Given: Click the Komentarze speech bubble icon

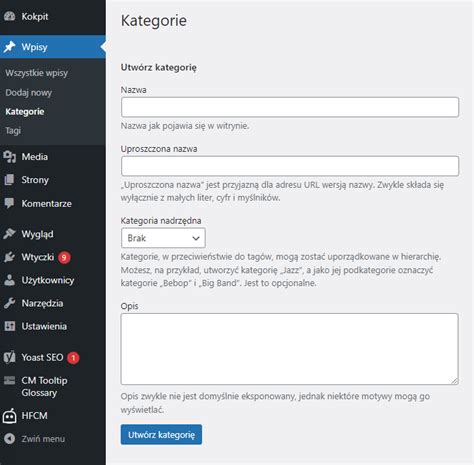Looking at the screenshot, I should click(10, 203).
